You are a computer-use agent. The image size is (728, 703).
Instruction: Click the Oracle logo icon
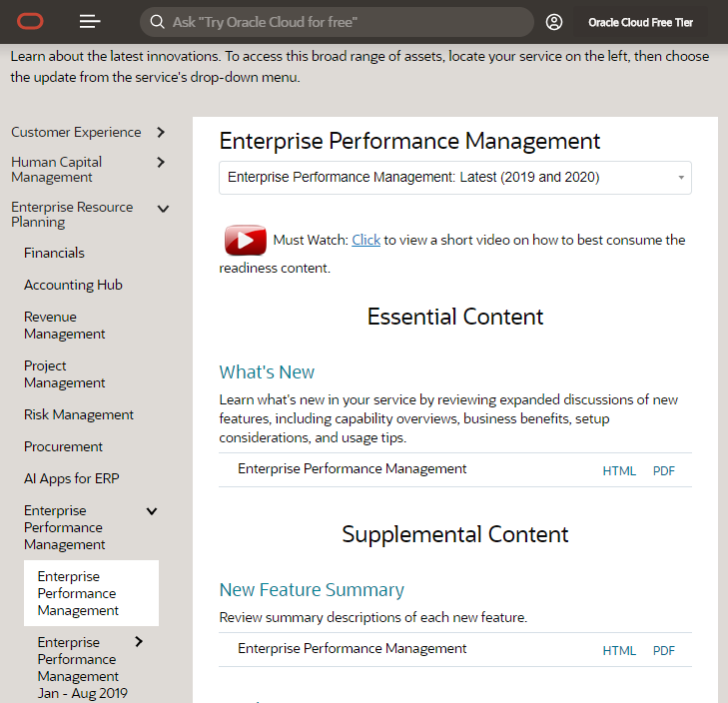click(31, 21)
